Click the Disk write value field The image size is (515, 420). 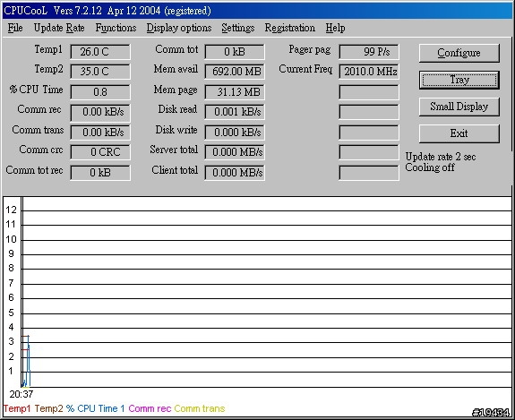(235, 133)
